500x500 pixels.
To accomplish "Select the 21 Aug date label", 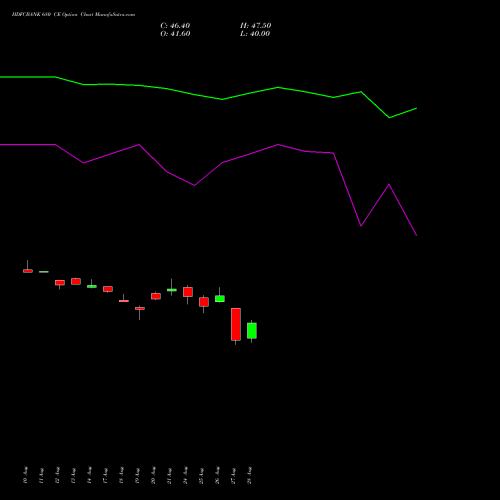I will [170, 475].
